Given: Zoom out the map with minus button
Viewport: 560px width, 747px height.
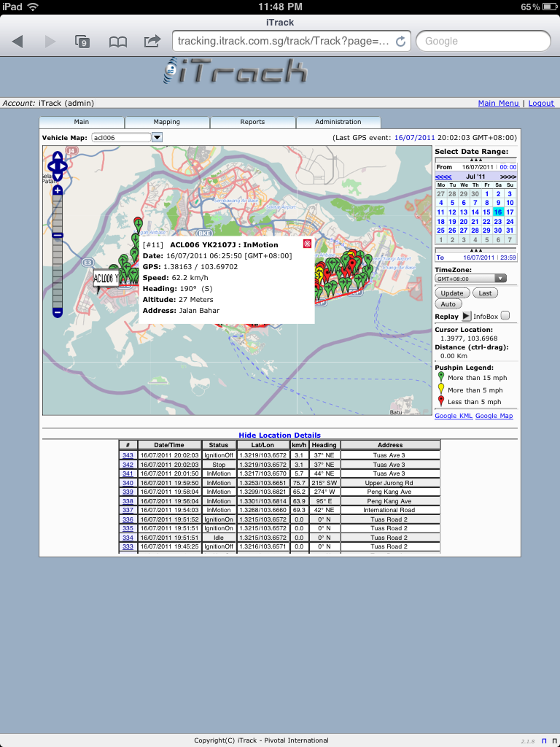Looking at the screenshot, I should (58, 312).
